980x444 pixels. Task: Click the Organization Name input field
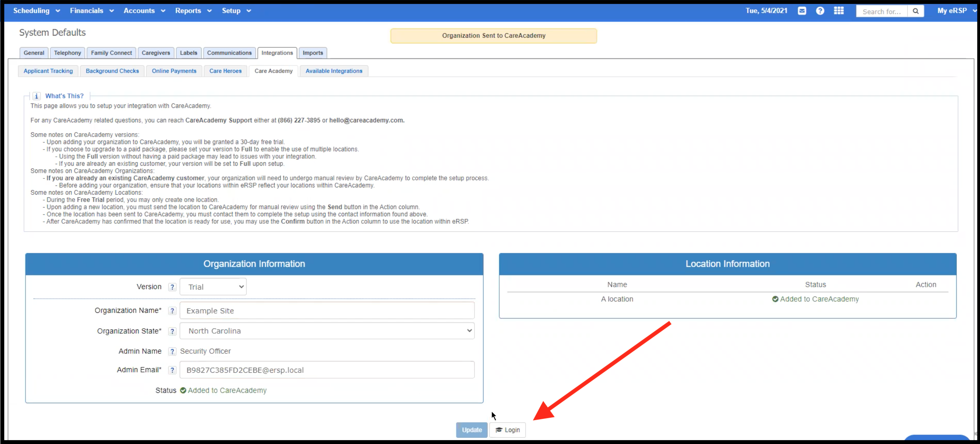[x=327, y=310]
